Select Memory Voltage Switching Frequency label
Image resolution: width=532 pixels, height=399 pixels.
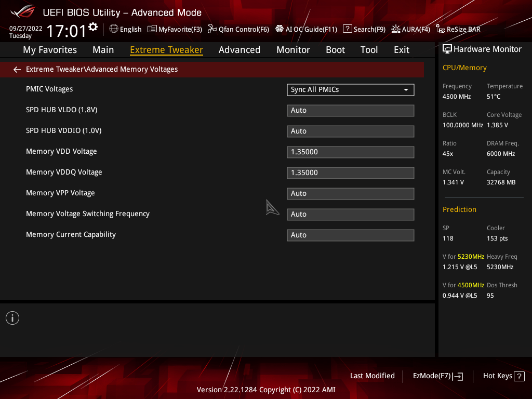(87, 214)
